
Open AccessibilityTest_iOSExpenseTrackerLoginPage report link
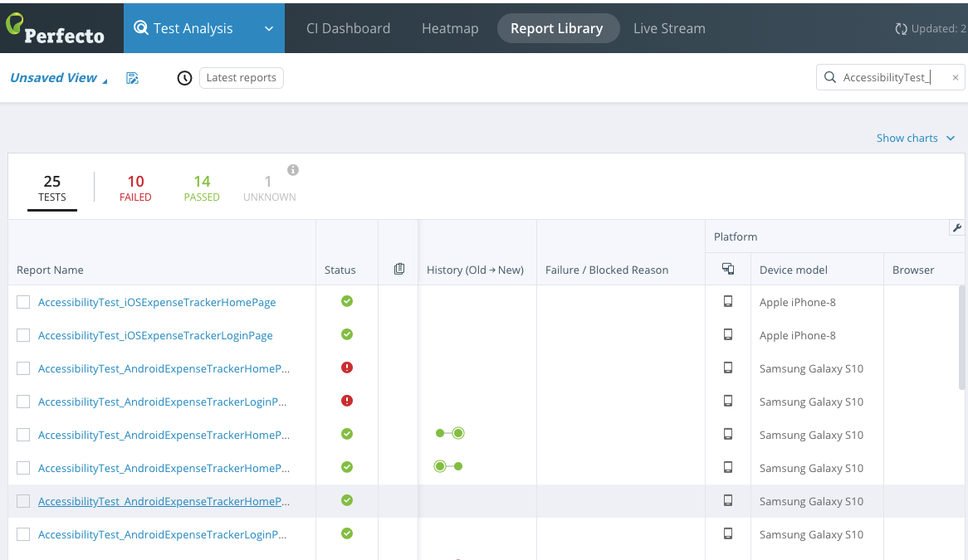click(x=155, y=335)
